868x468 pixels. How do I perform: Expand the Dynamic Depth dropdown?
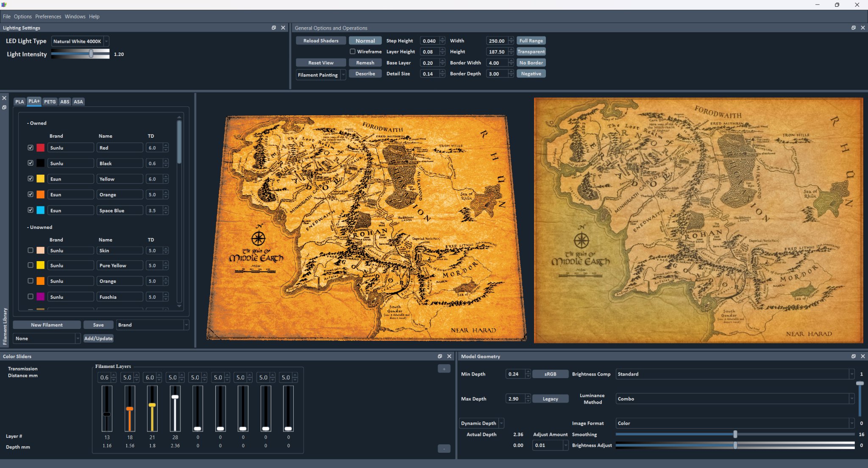tap(501, 423)
